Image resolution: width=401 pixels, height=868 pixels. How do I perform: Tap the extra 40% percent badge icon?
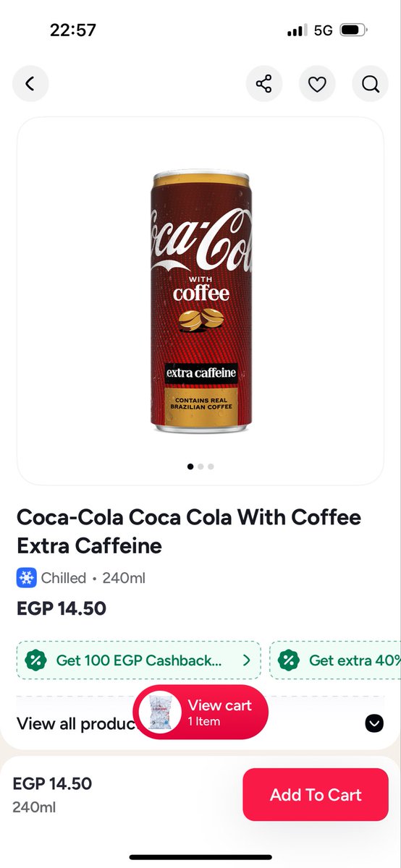(x=288, y=660)
